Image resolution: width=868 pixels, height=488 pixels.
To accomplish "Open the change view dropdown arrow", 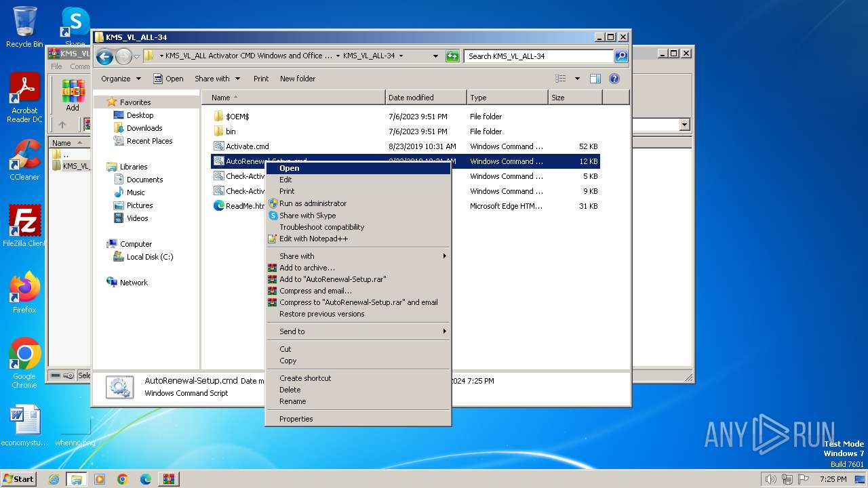I will coord(577,79).
